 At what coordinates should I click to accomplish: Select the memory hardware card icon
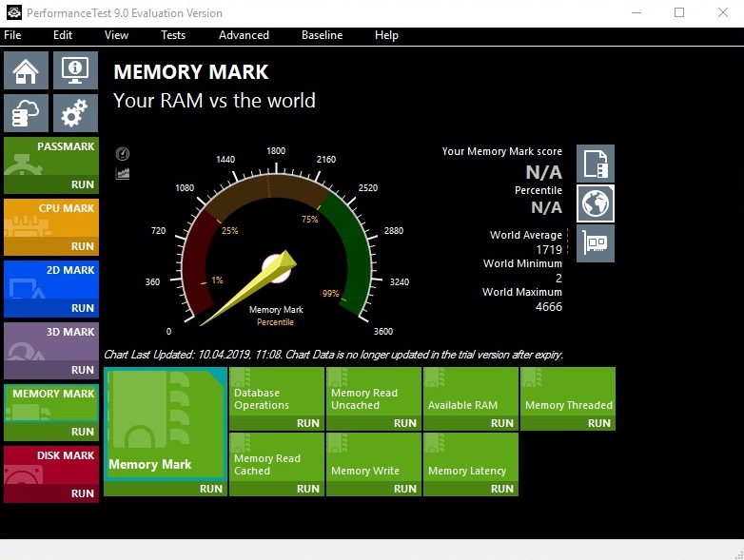pyautogui.click(x=596, y=243)
